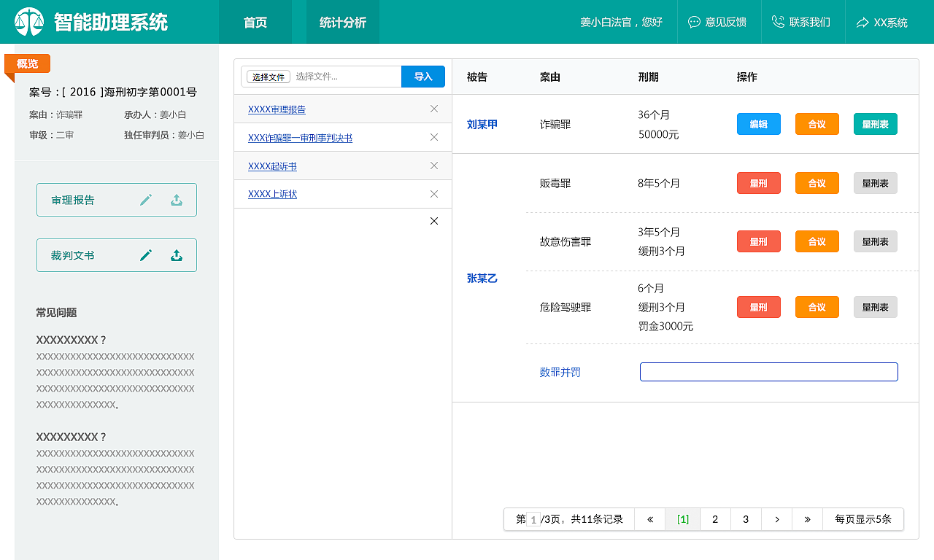This screenshot has height=560, width=934.
Task: Click the 概览 orange tag
Action: click(x=27, y=64)
